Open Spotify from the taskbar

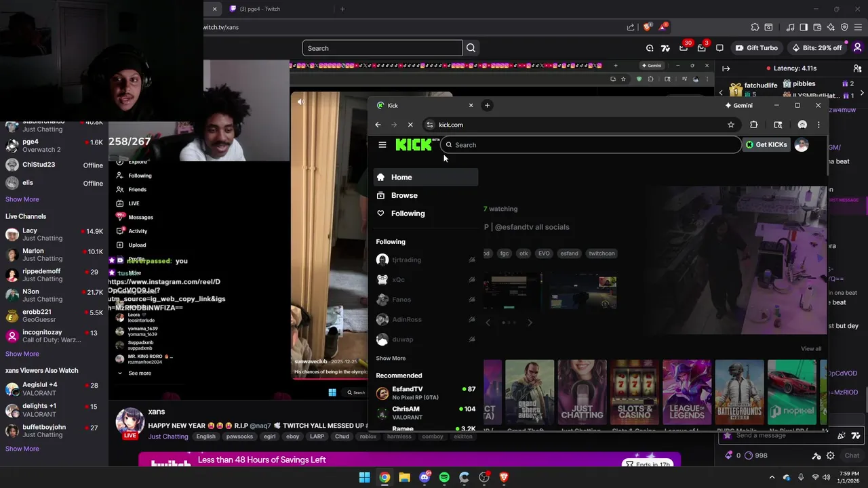(444, 477)
